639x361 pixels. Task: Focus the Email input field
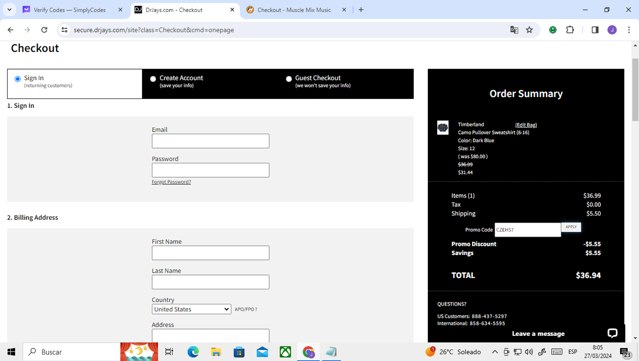pos(211,141)
